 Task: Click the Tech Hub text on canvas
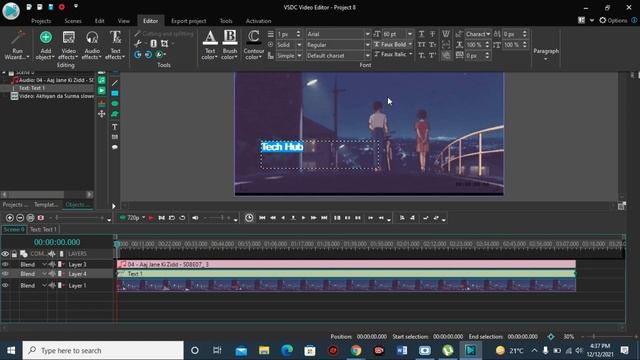[282, 147]
